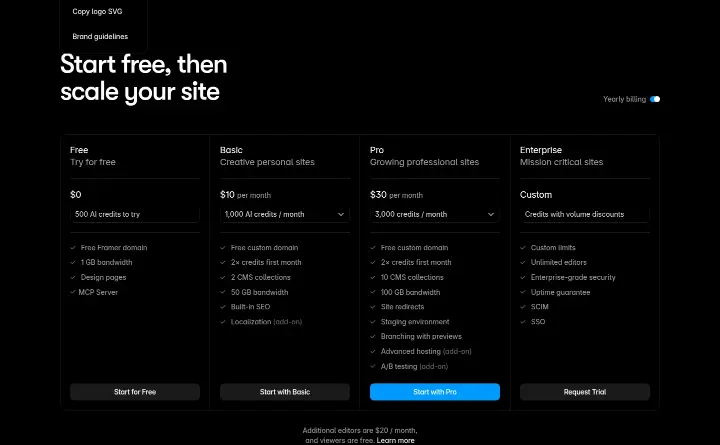Click the $0 price text
Image resolution: width=720 pixels, height=445 pixels.
pos(76,195)
